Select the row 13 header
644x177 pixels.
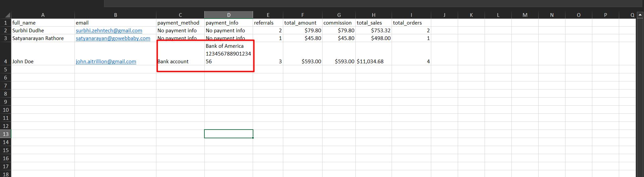point(5,134)
